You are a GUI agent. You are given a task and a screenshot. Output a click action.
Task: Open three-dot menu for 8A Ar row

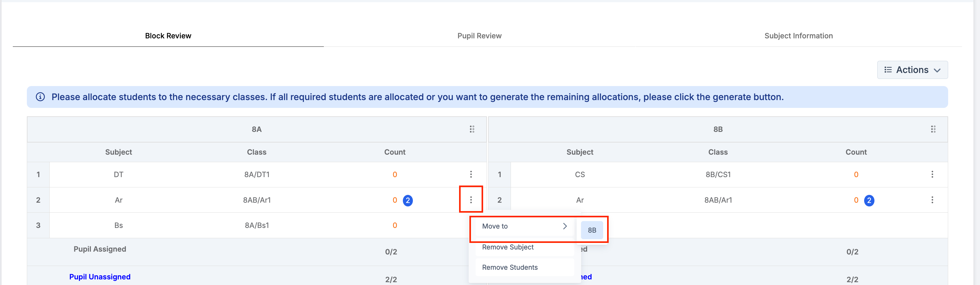click(471, 200)
